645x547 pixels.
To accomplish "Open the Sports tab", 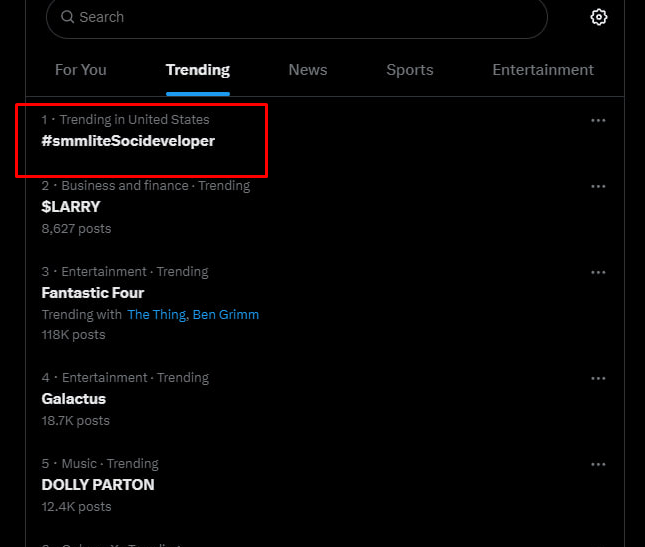I will pos(410,70).
